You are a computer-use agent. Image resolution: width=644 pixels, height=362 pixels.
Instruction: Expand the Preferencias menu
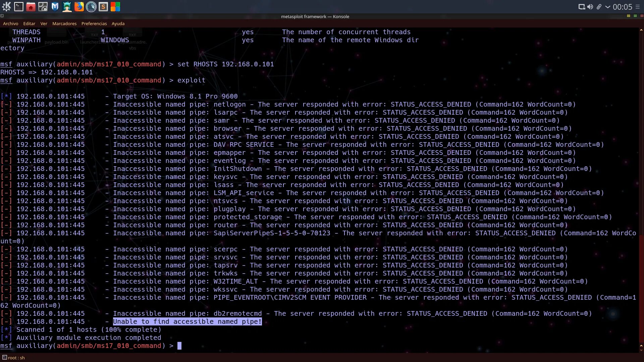(94, 23)
